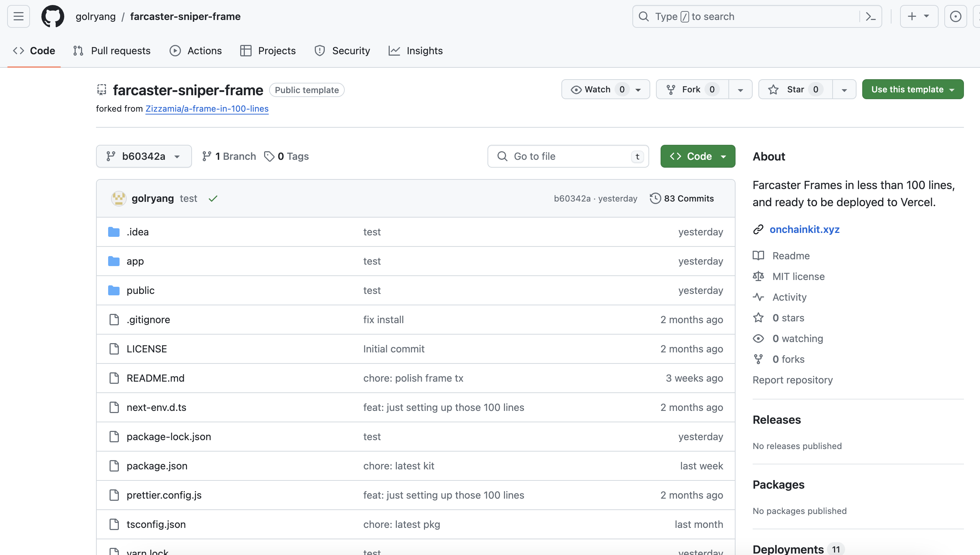Open the hamburger navigation menu

click(x=18, y=16)
